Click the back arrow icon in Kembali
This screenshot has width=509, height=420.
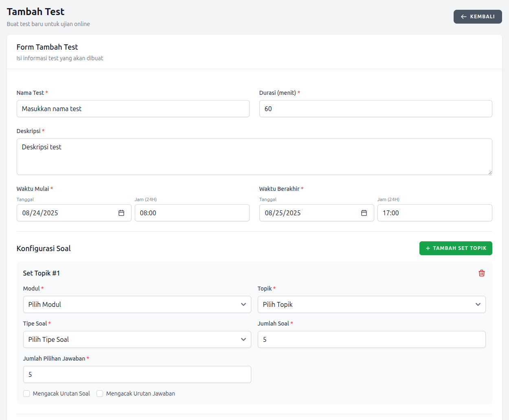(463, 17)
